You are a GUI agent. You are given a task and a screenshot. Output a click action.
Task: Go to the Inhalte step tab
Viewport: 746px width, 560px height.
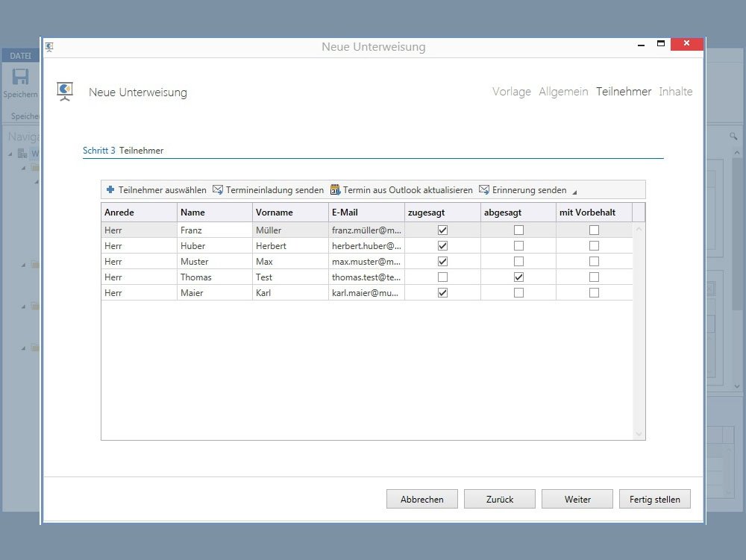point(675,92)
